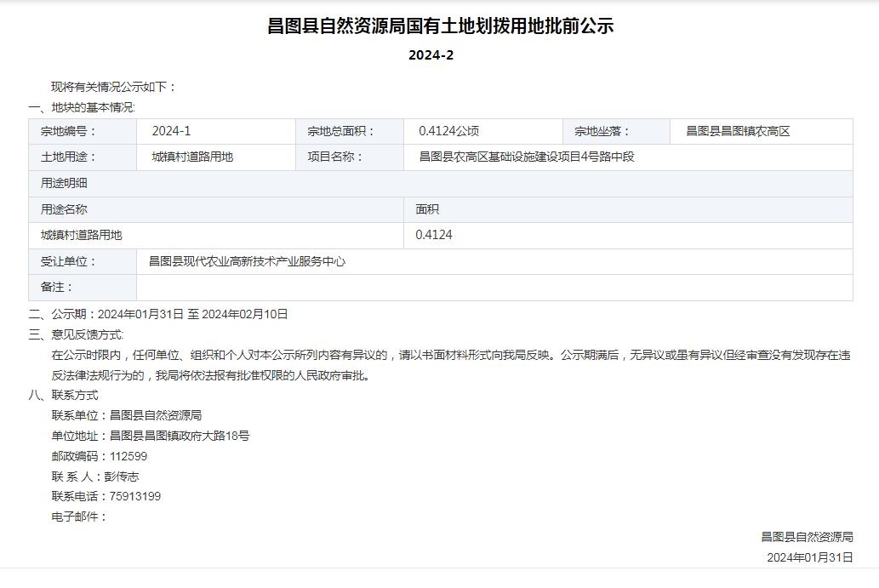Select the contact person 彭传志
879x588 pixels.
[x=122, y=477]
